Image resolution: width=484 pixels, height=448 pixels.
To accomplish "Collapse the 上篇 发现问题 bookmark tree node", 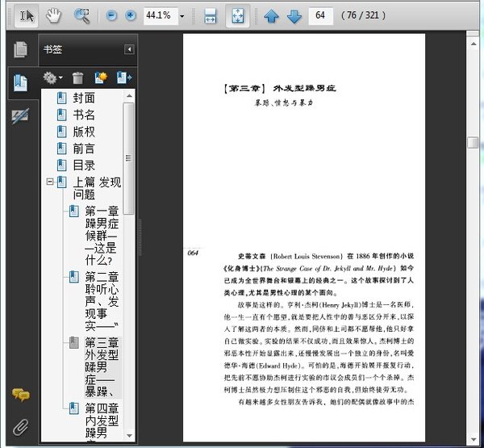I will click(50, 182).
